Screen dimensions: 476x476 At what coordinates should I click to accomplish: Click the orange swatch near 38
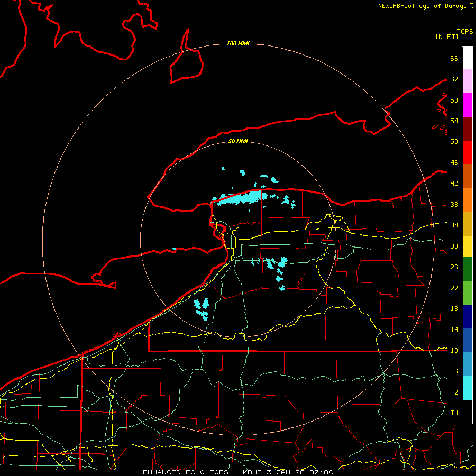click(x=467, y=200)
